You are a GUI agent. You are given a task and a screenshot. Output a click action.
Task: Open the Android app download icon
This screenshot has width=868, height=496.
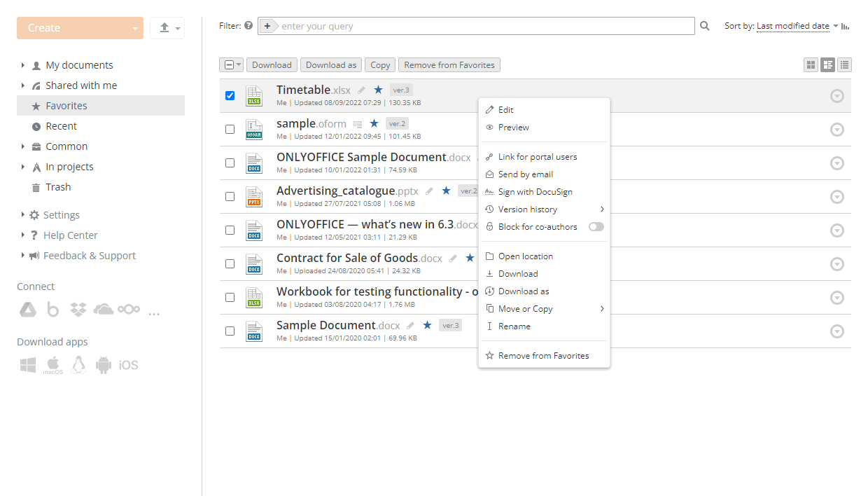click(104, 365)
